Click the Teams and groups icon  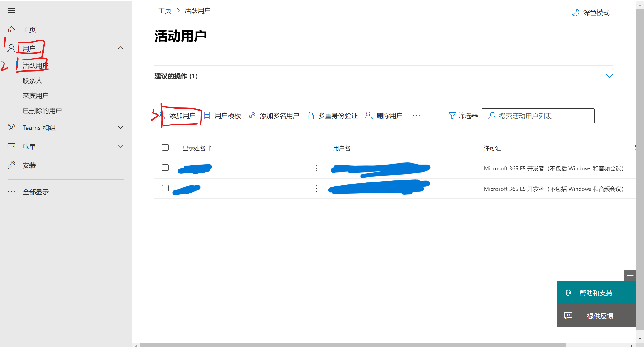[11, 127]
